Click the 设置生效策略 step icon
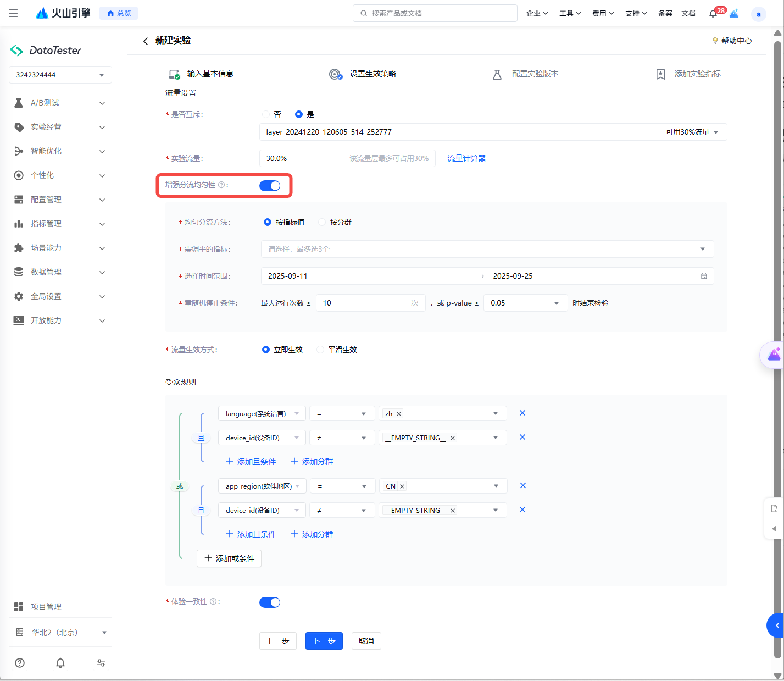The image size is (784, 681). [336, 74]
